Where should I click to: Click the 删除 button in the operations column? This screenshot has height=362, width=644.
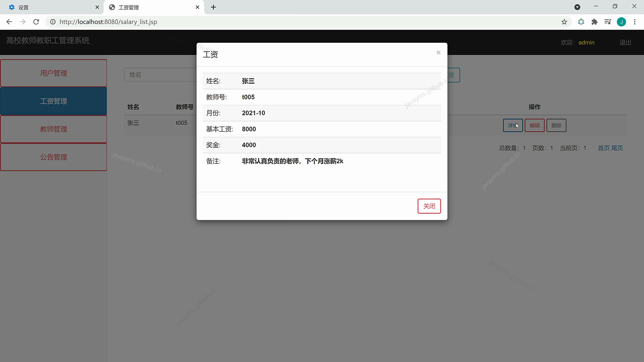[x=556, y=125]
